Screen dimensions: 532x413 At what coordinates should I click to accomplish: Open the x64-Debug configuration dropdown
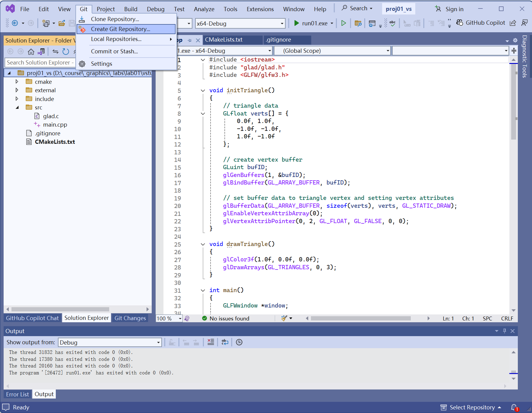click(240, 24)
